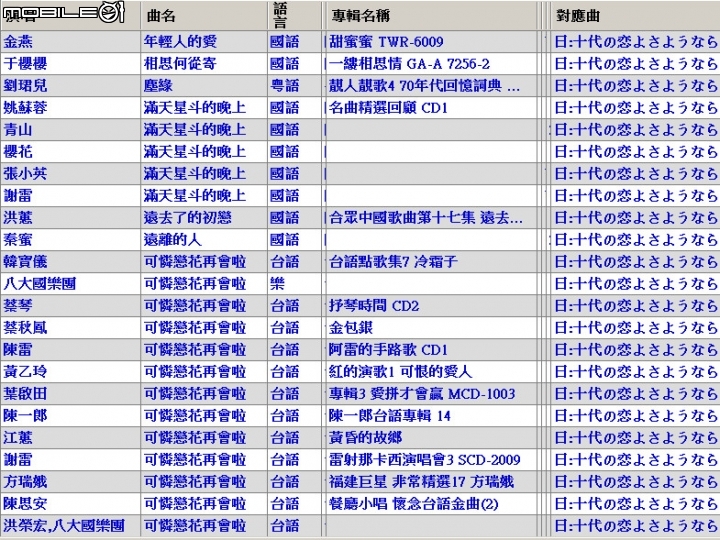Click 可憐戀花再會啦 in 蔡琴 row
Screen dimensions: 720x540
click(195, 306)
